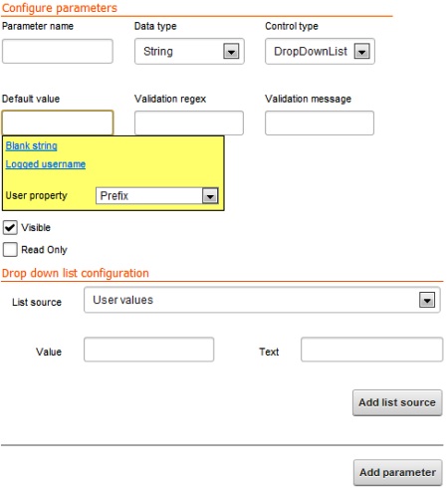The image size is (448, 488).
Task: Click the Add parameter button
Action: [x=397, y=472]
